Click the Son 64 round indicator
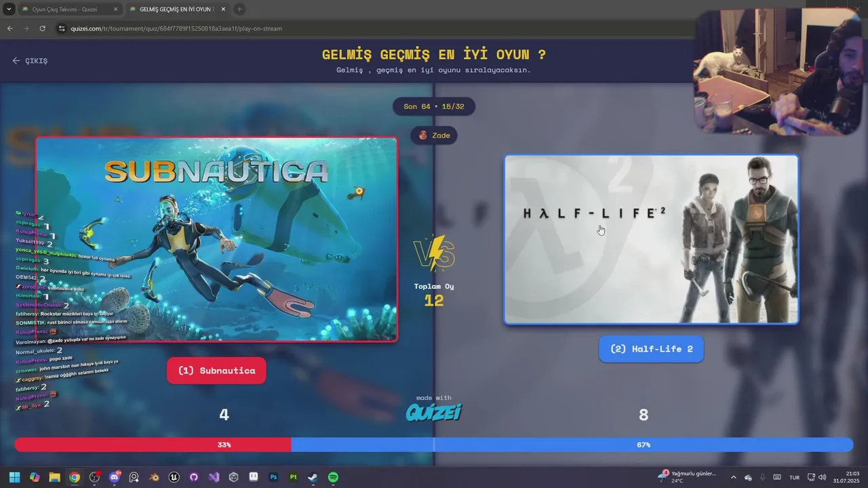 [434, 106]
